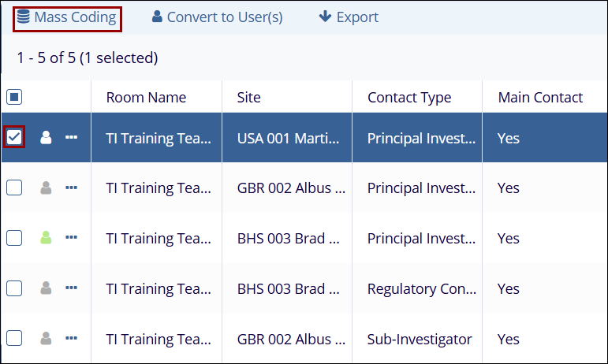The image size is (608, 364).
Task: Click the Export button label
Action: pyautogui.click(x=357, y=17)
